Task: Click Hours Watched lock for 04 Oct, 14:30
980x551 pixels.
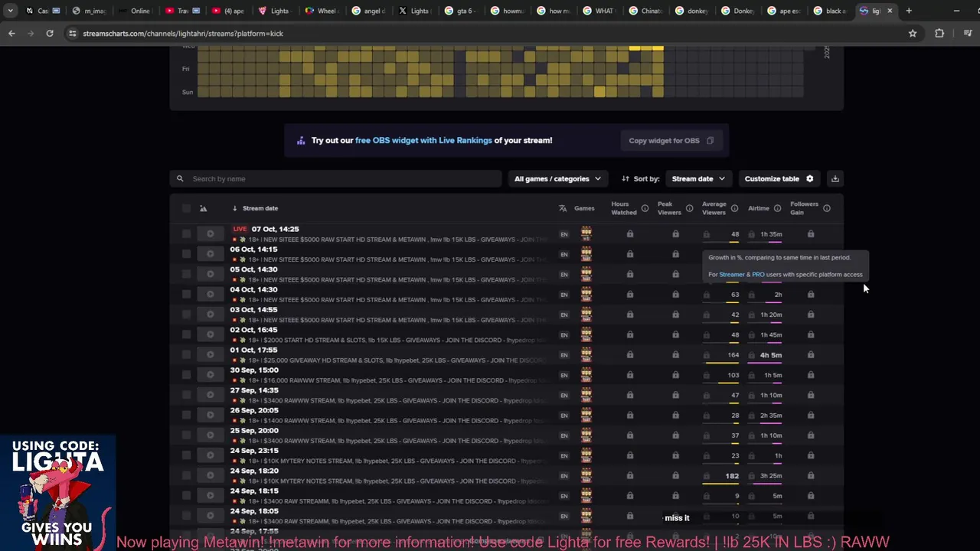Action: point(630,294)
